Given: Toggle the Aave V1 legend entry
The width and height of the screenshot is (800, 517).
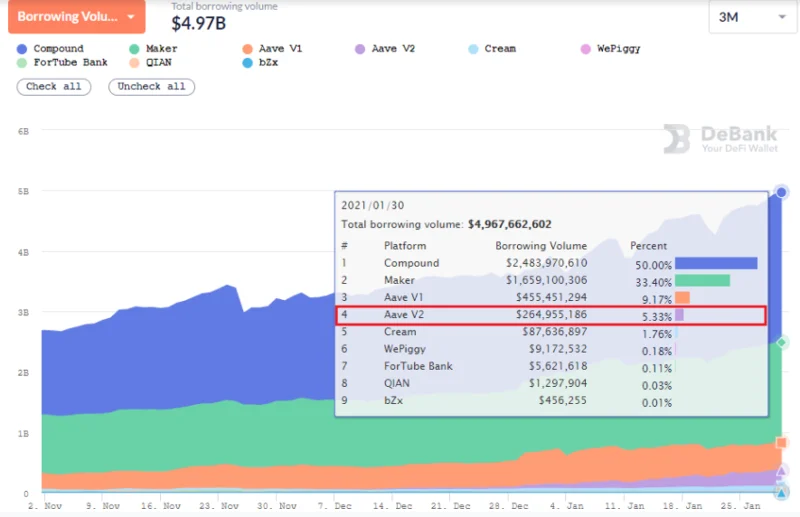Looking at the screenshot, I should click(272, 48).
